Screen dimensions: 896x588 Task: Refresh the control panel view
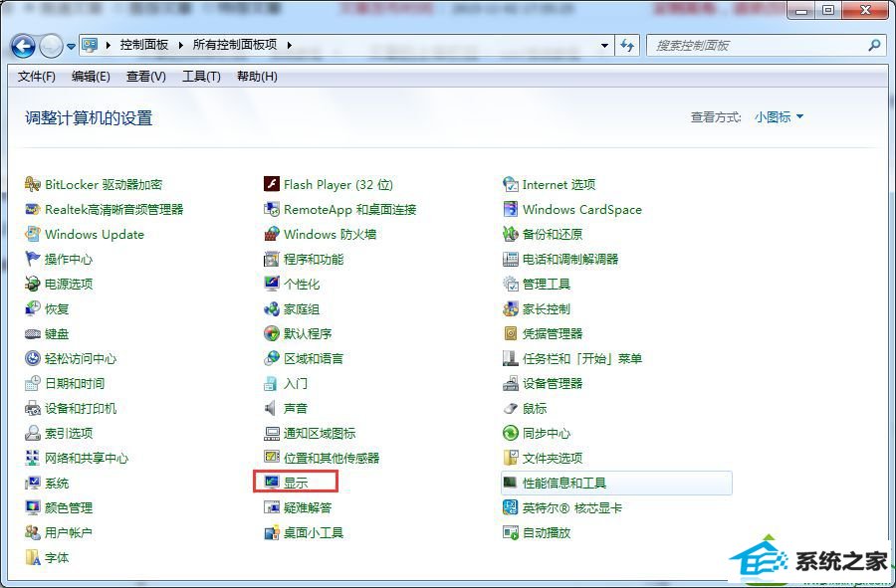coord(627,45)
